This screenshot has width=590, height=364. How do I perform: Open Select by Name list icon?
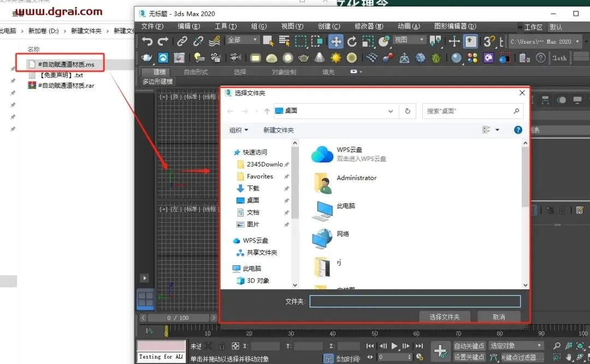click(285, 41)
